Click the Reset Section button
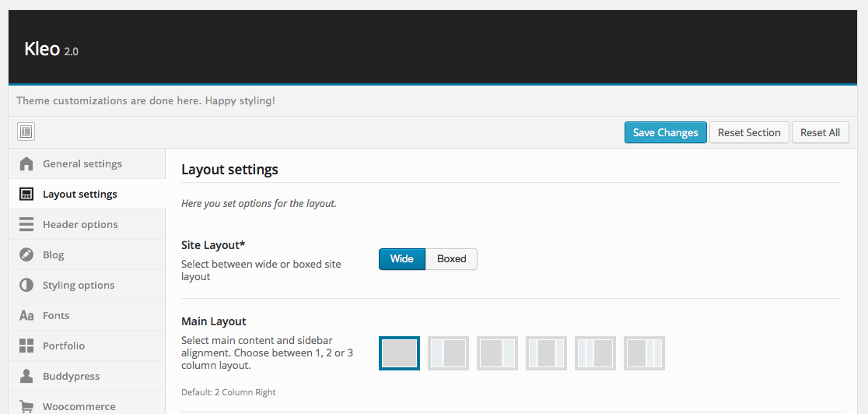The width and height of the screenshot is (868, 414). (749, 132)
